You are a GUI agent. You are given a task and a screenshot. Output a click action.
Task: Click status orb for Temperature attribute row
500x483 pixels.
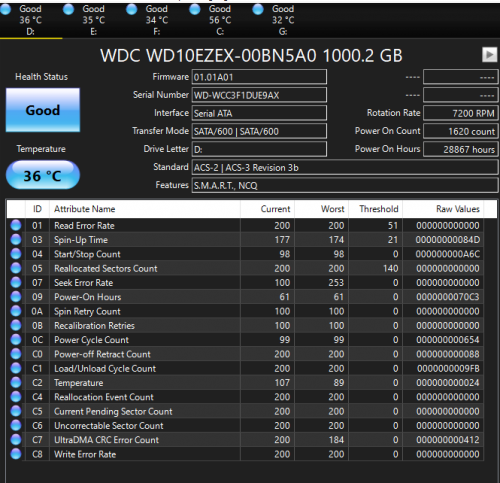tap(16, 383)
